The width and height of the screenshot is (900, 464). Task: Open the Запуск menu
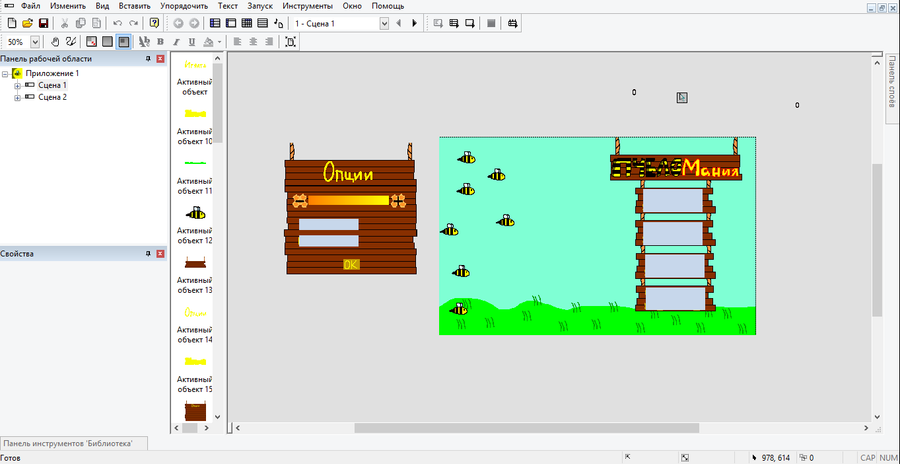260,6
